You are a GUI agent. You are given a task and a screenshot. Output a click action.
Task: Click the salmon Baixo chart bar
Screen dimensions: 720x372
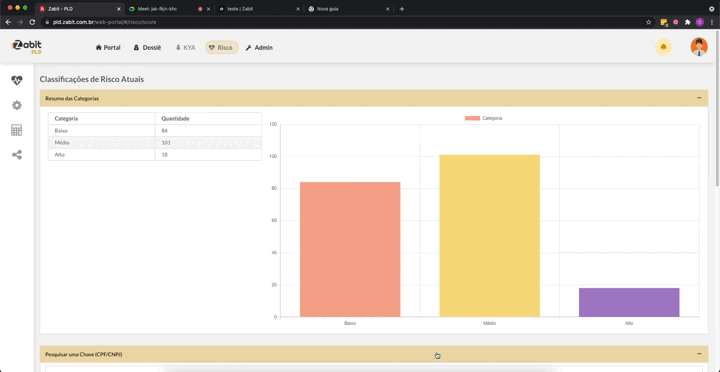coord(350,249)
